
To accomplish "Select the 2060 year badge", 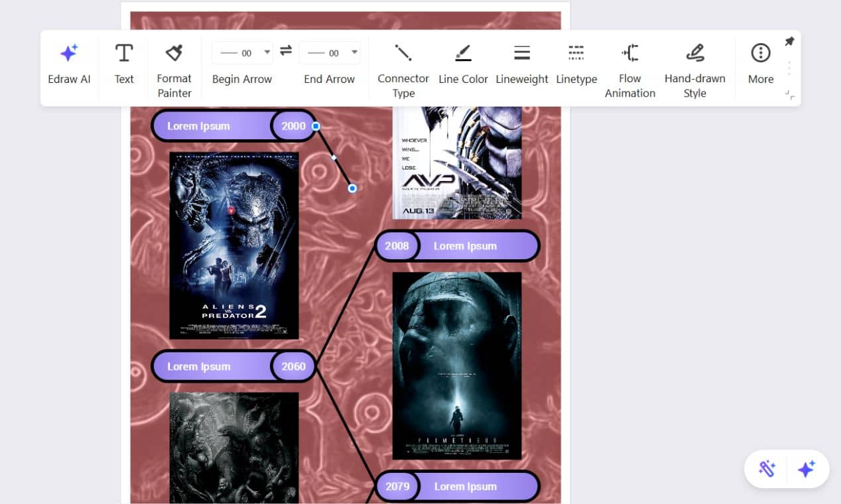I will [294, 366].
